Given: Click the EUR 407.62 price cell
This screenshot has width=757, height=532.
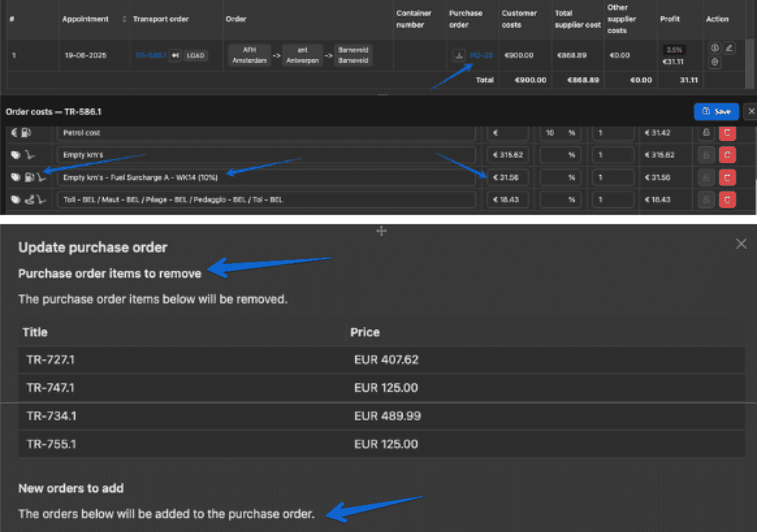Looking at the screenshot, I should click(x=386, y=359).
